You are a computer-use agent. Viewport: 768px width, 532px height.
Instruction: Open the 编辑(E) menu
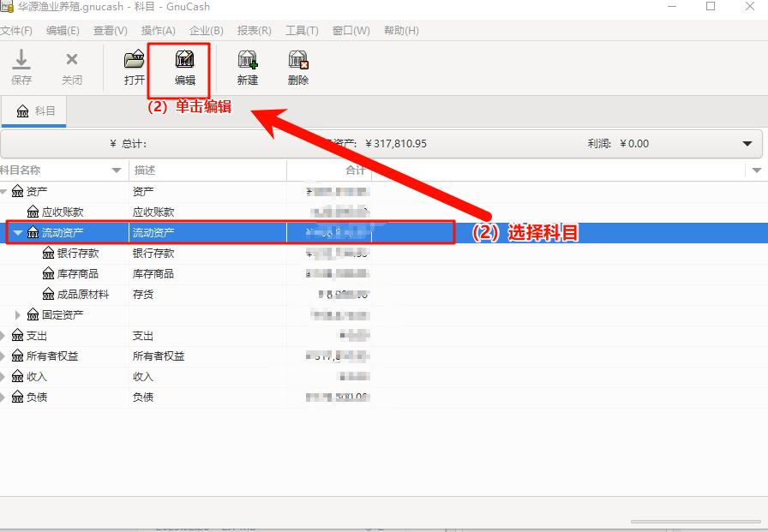(x=63, y=31)
